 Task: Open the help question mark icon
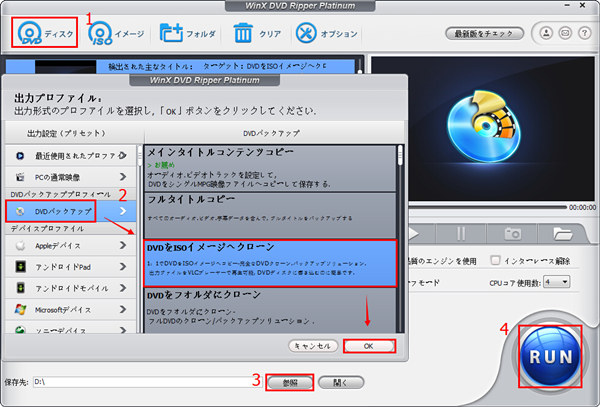584,33
